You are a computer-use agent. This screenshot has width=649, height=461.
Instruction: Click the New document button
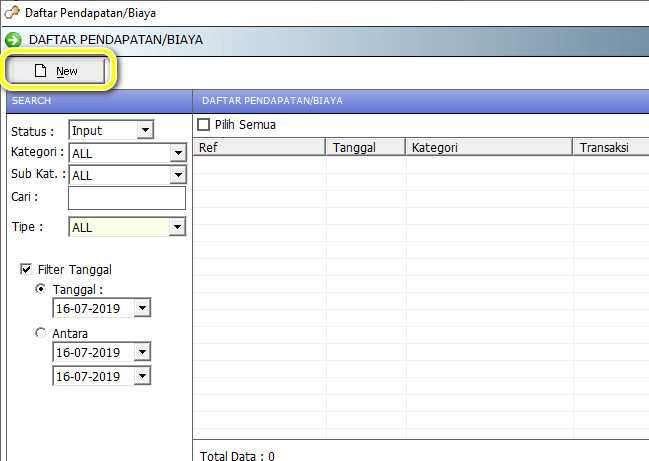tap(56, 71)
